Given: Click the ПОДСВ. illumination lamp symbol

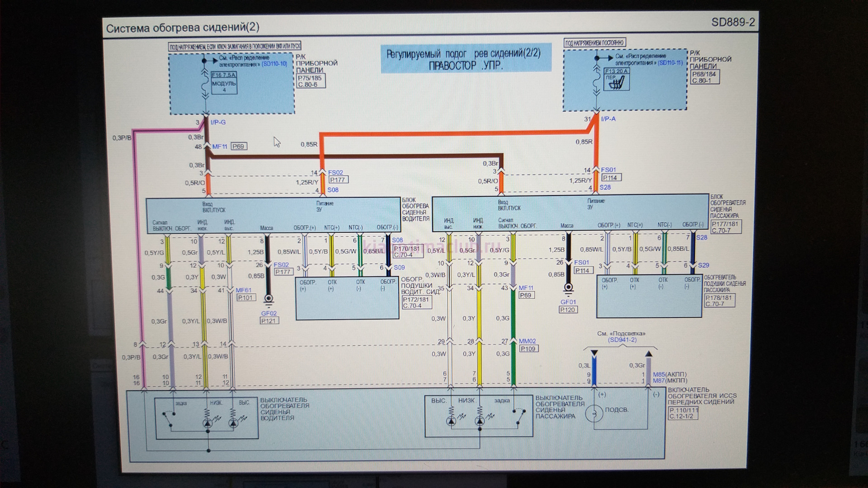Looking at the screenshot, I should pos(594,413).
